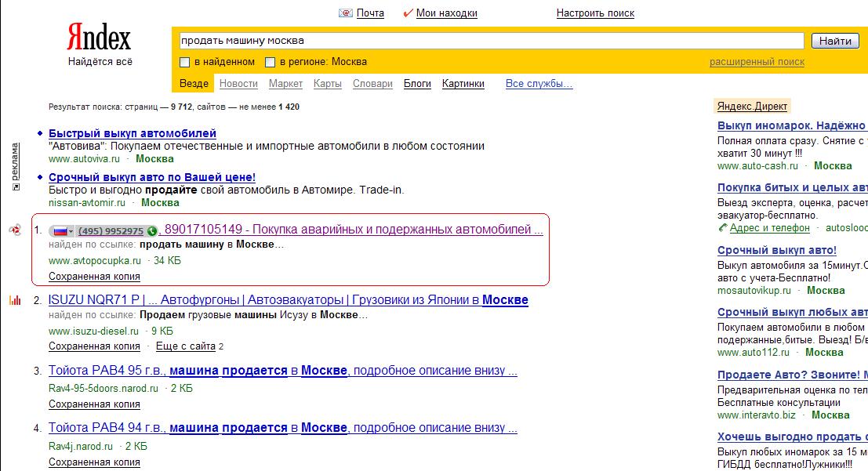Open Сохраненная копия for www.isuzu-diesel.ru
Screen dimensions: 868x471
click(x=94, y=346)
